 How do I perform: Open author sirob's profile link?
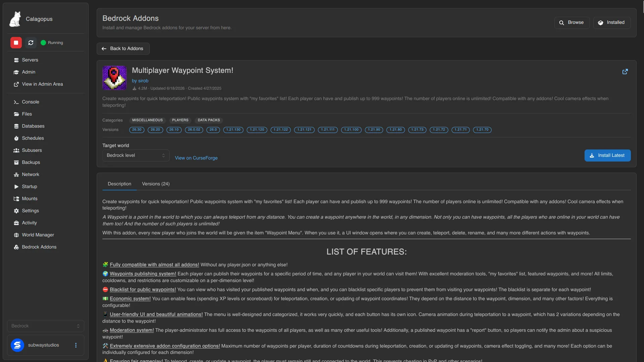pos(140,81)
